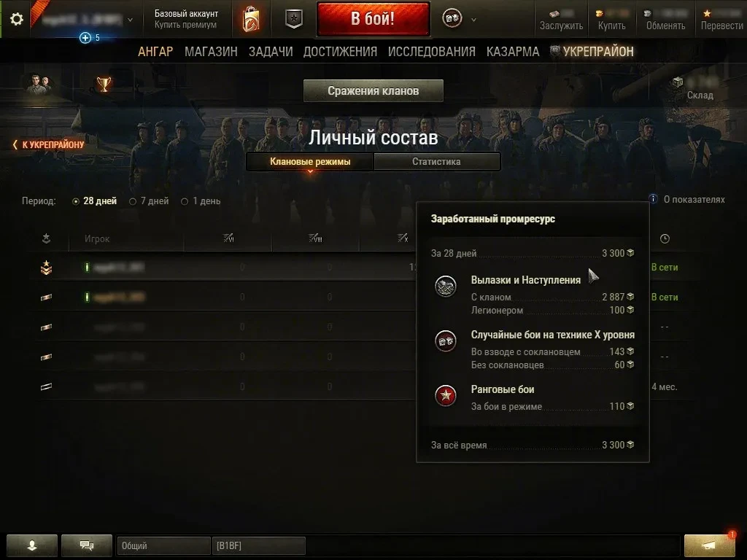Switch to the Статистика tab
Viewport: 747px width, 560px height.
point(437,161)
